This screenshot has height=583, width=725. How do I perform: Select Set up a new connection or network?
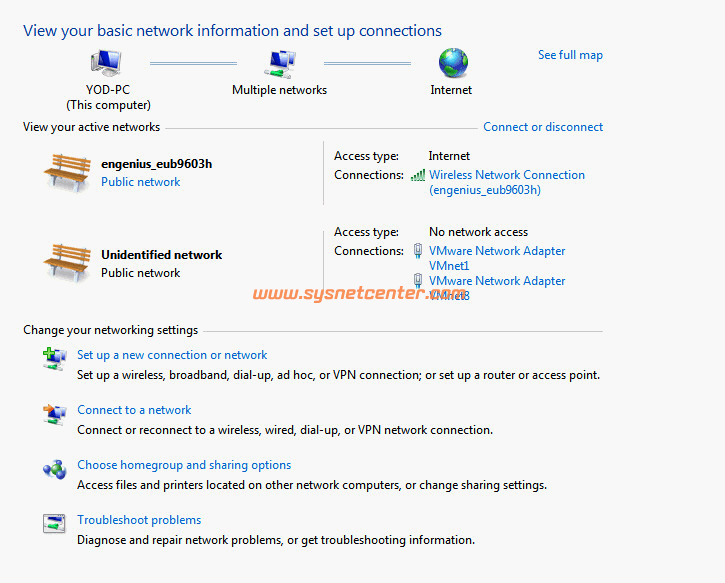tap(172, 355)
